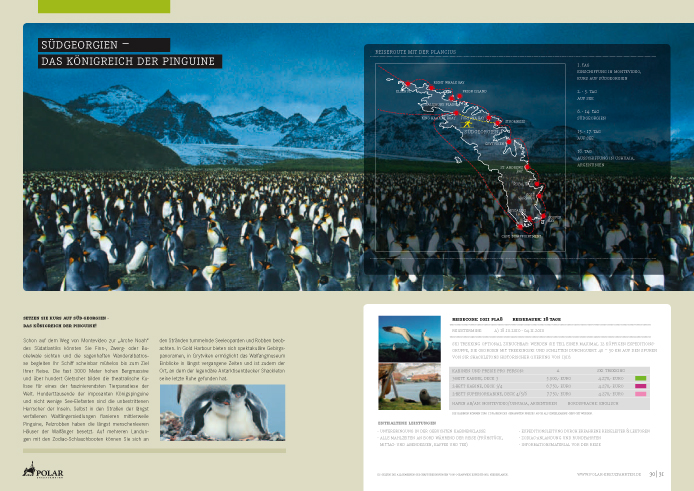Click the 'Das Königreich der Pinguine' heading

click(129, 62)
